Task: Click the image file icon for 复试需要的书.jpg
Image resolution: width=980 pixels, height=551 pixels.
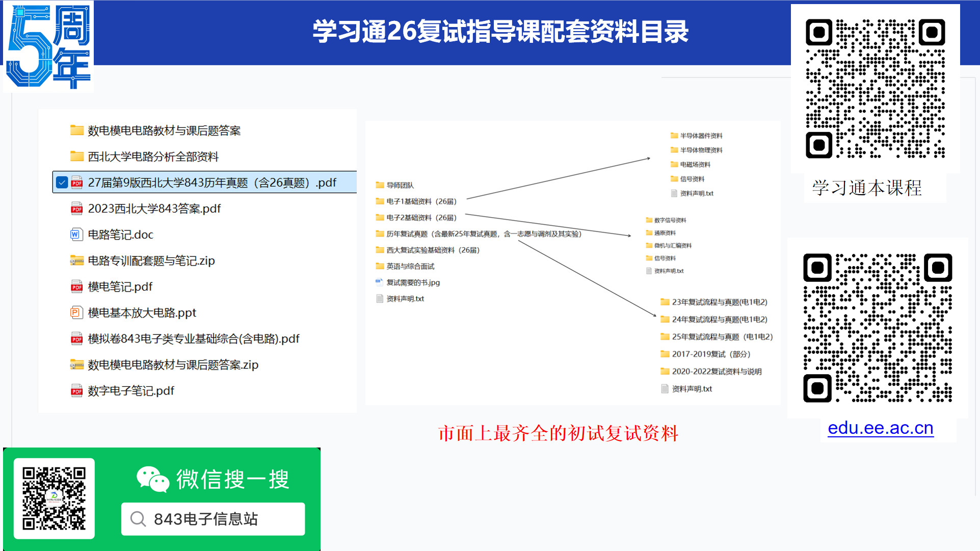Action: tap(380, 282)
